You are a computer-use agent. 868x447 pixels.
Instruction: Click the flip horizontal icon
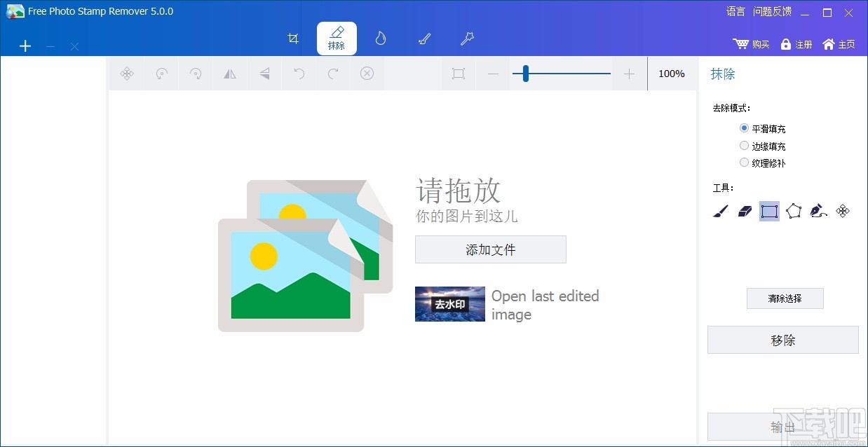[x=230, y=73]
